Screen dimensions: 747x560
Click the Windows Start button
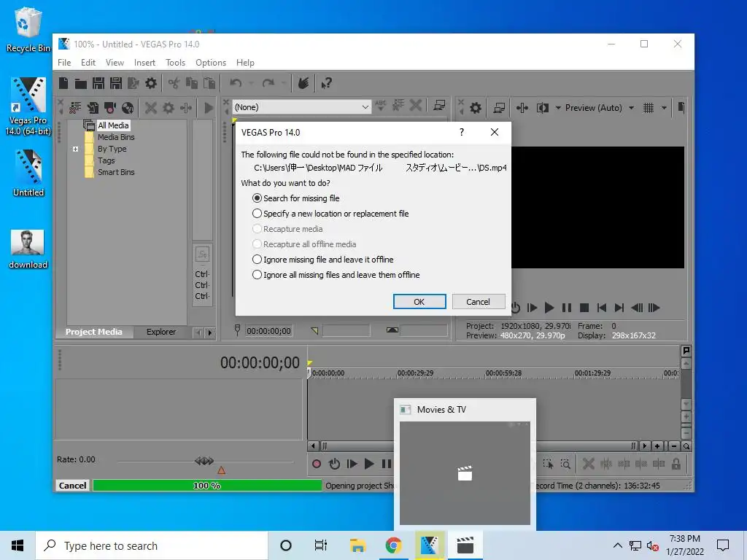click(x=18, y=545)
